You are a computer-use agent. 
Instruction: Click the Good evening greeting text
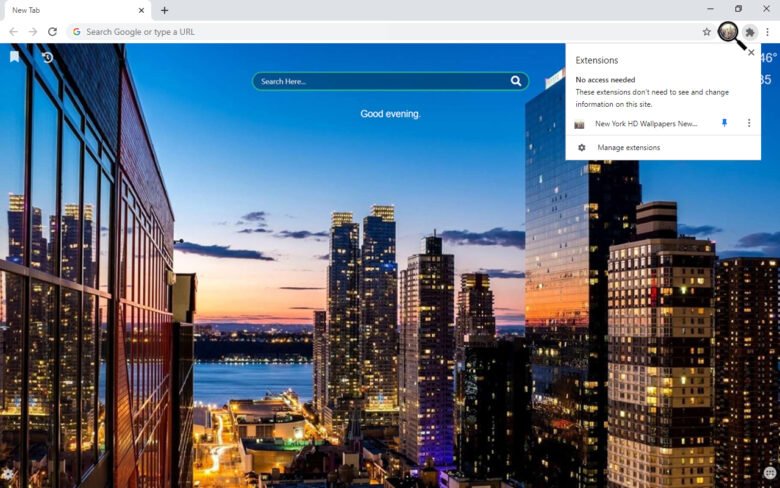click(390, 114)
